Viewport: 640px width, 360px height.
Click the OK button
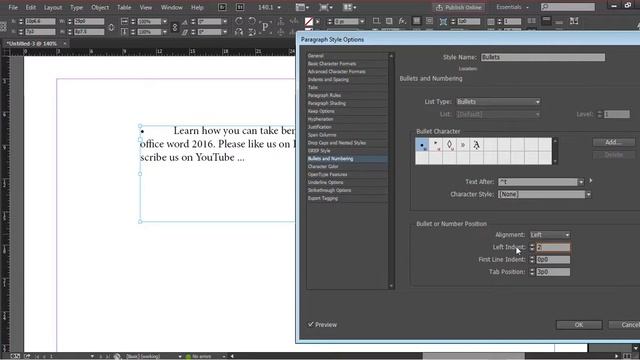coord(579,324)
